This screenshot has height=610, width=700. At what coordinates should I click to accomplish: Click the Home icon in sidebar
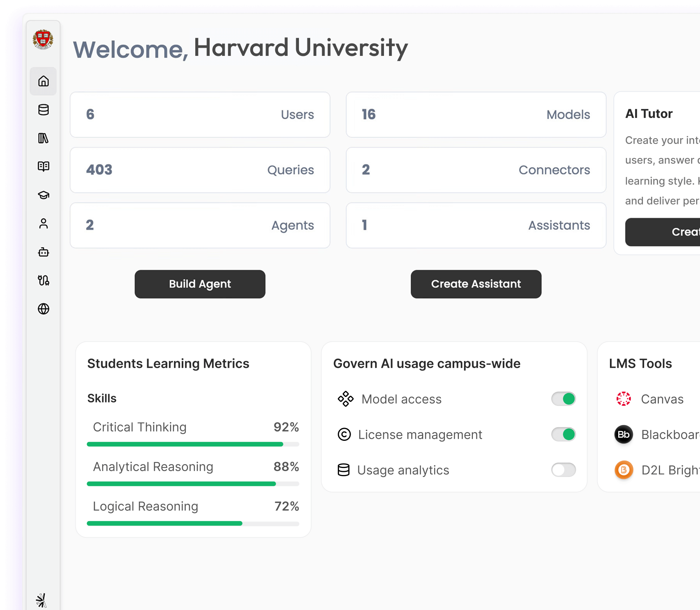(x=43, y=81)
